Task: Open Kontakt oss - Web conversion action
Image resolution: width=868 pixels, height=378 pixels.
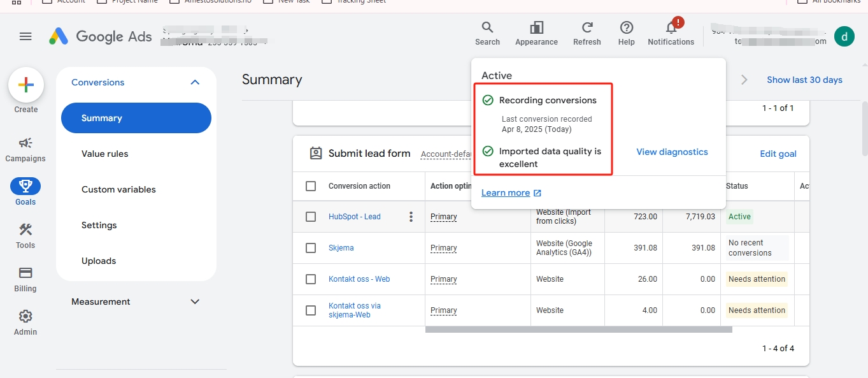Action: (x=359, y=279)
